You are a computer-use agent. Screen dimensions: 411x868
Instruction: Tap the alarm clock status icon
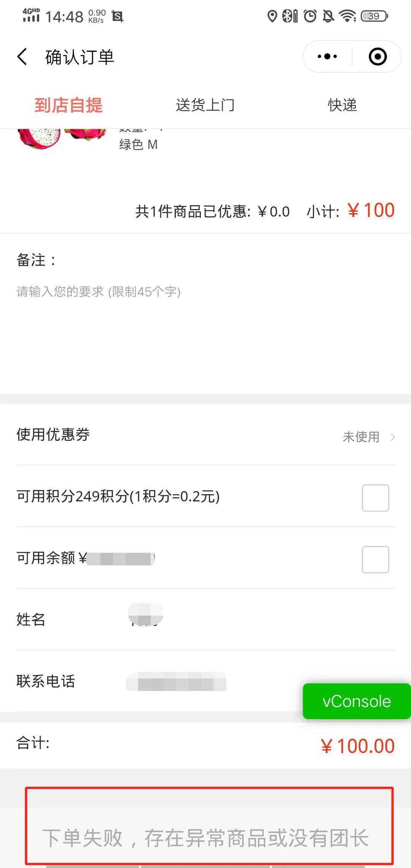point(310,16)
